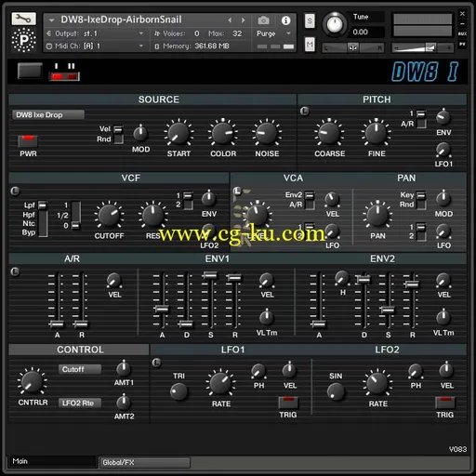Open the wrench instrument edit mode
476x476 pixels.
click(x=24, y=20)
